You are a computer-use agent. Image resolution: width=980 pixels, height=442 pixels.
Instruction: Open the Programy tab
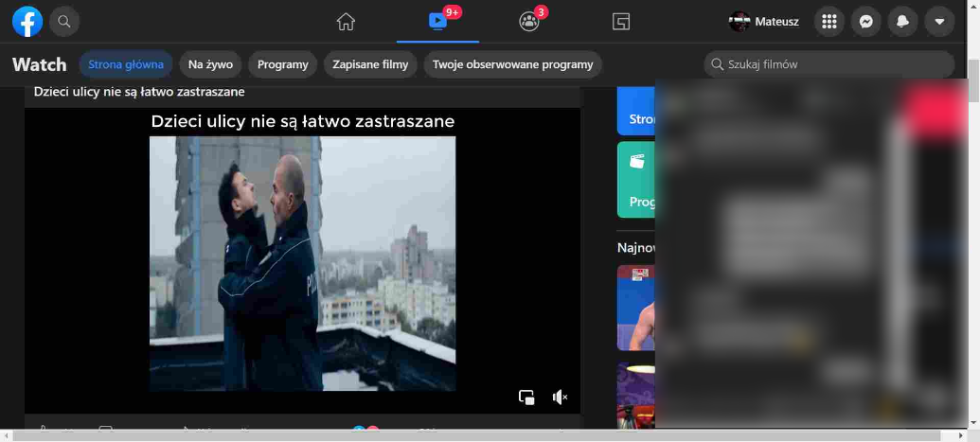pyautogui.click(x=282, y=64)
